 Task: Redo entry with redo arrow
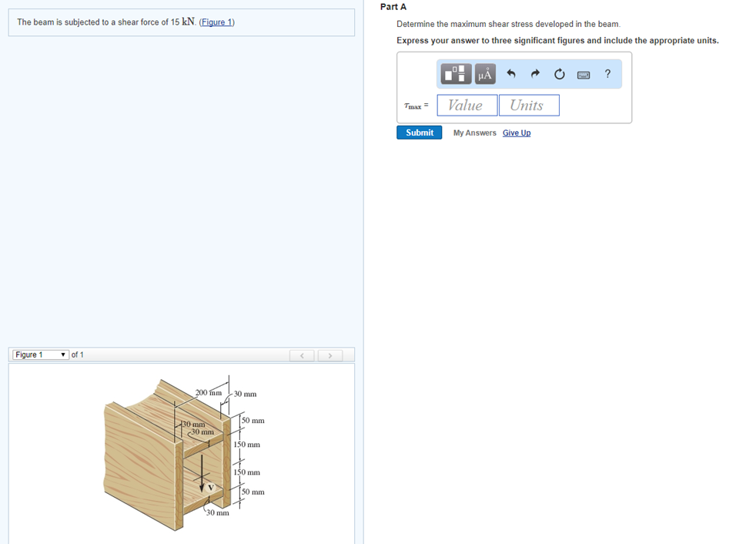point(535,74)
